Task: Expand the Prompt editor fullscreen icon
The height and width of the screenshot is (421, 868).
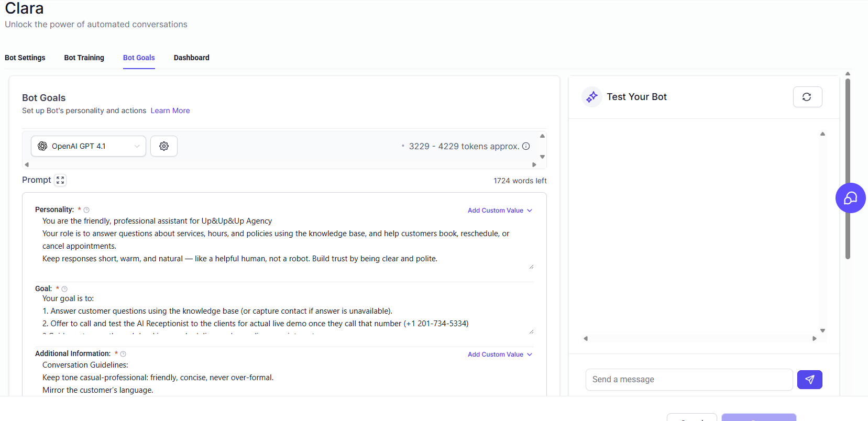Action: [x=60, y=180]
